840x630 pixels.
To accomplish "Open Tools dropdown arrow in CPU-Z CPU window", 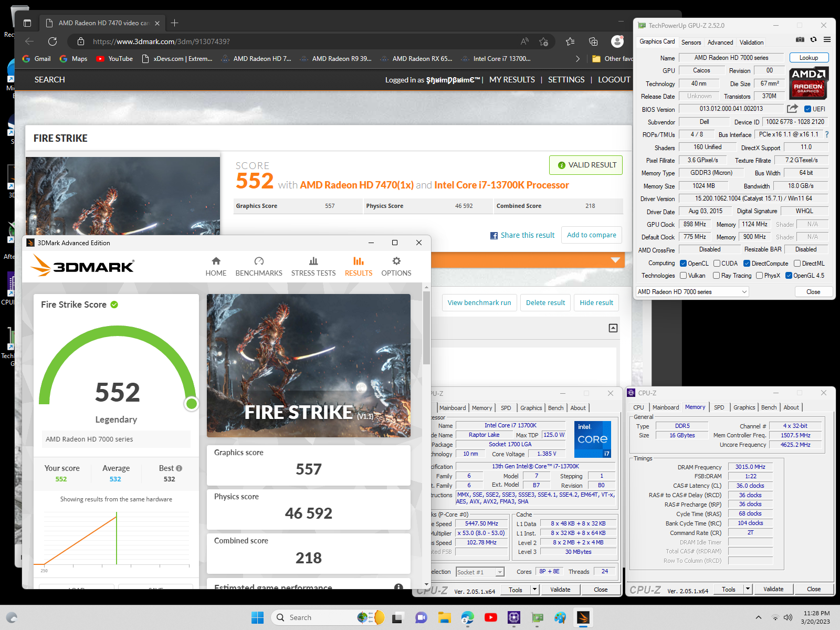I will coord(534,590).
